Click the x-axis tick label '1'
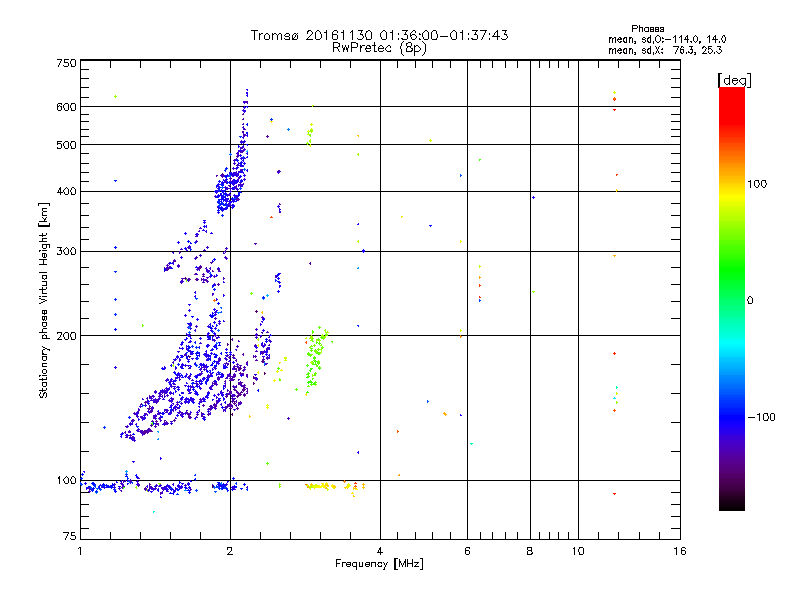Screen dimensions: 800x600 80,551
